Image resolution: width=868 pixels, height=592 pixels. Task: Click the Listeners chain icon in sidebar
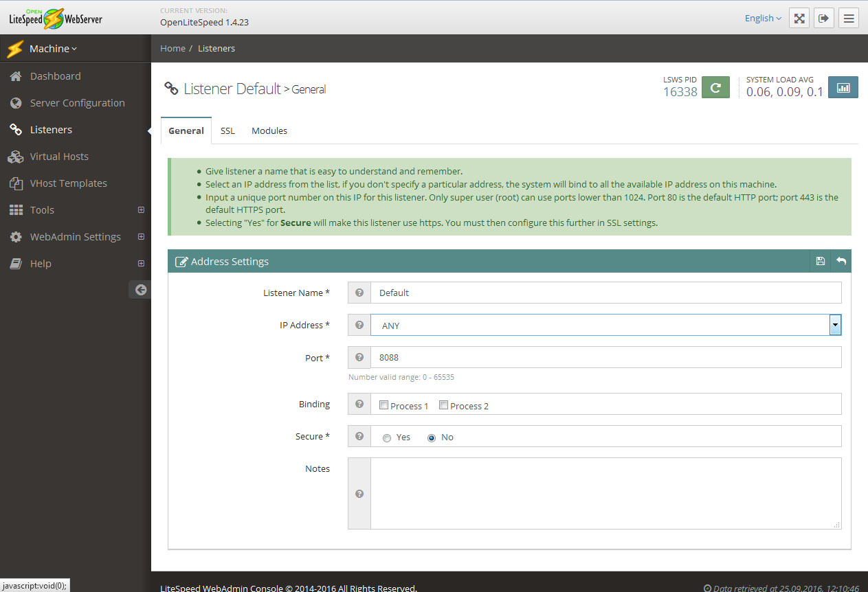click(16, 130)
